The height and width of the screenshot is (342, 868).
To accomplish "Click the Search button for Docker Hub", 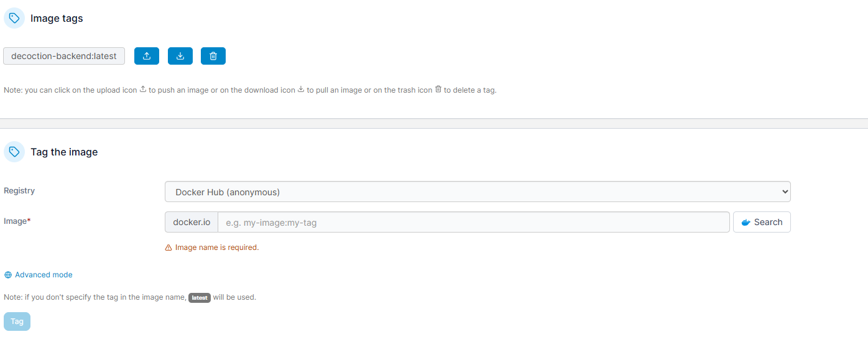I will pos(762,222).
